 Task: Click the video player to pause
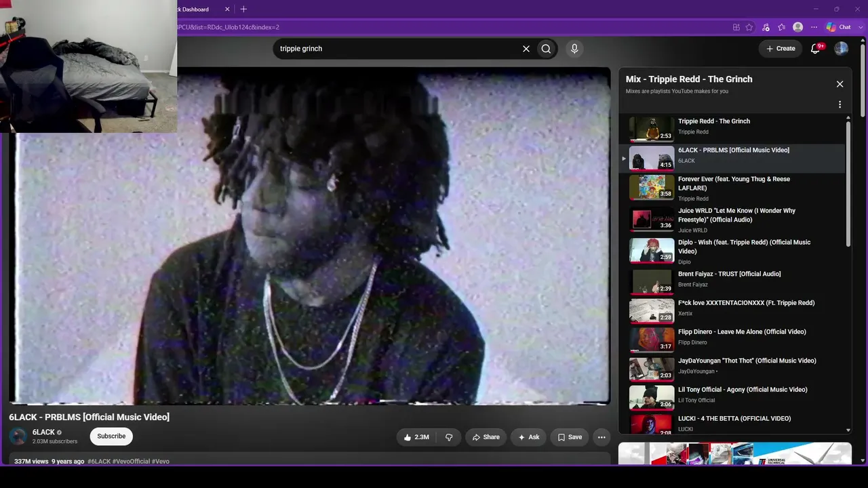coord(310,236)
